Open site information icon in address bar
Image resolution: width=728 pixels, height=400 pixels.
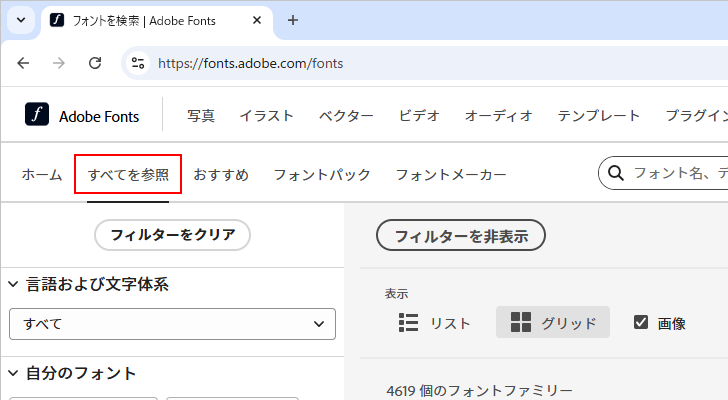click(138, 63)
